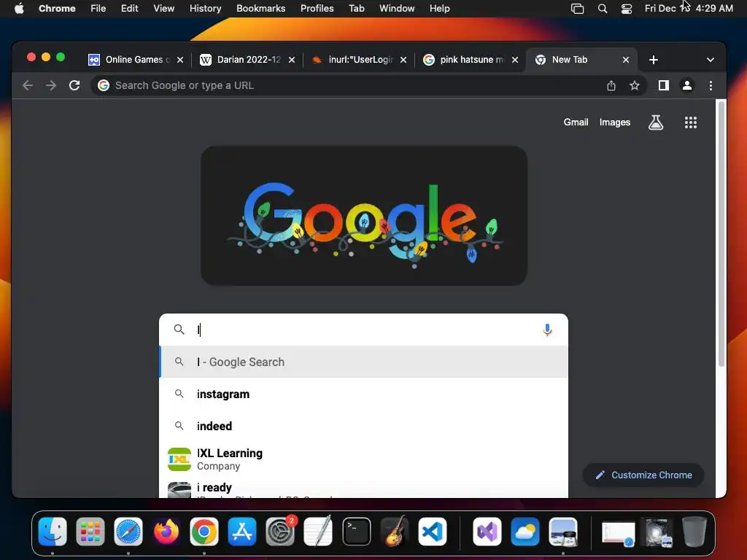Open the holiday Google doodle
This screenshot has height=560, width=747.
(364, 216)
